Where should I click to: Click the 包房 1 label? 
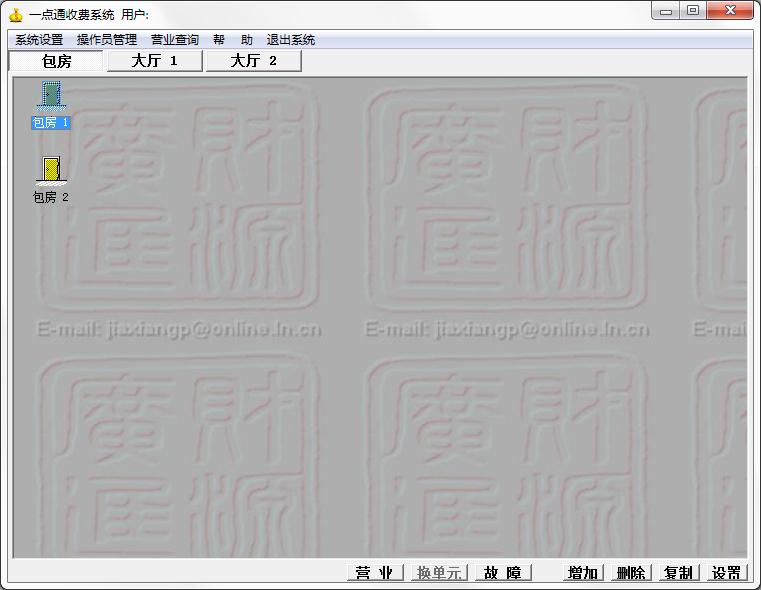(x=50, y=123)
